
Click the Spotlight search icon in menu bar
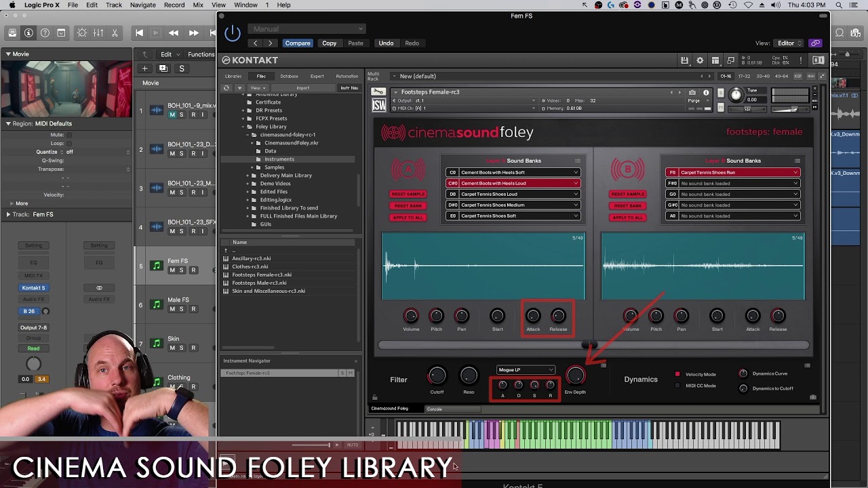838,5
